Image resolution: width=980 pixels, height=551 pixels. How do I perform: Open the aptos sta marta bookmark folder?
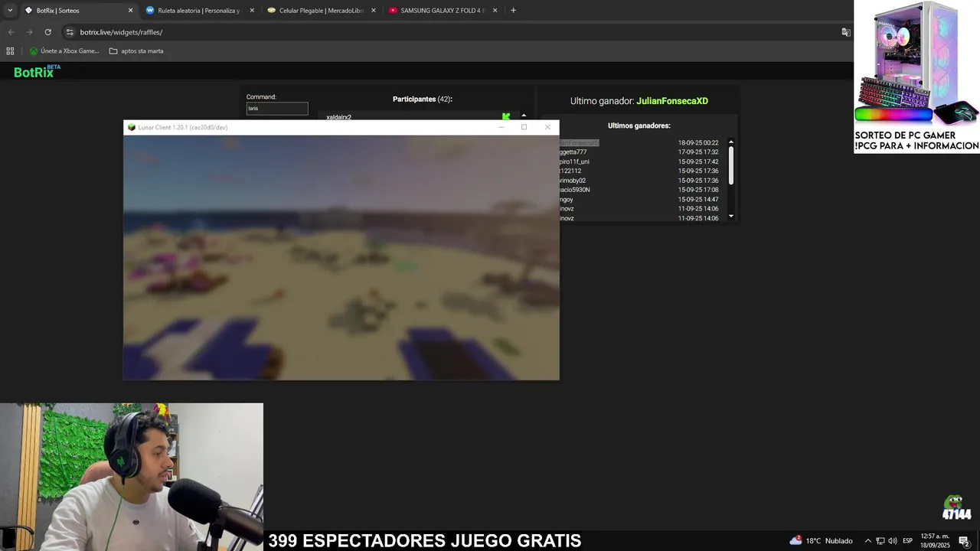pos(136,51)
